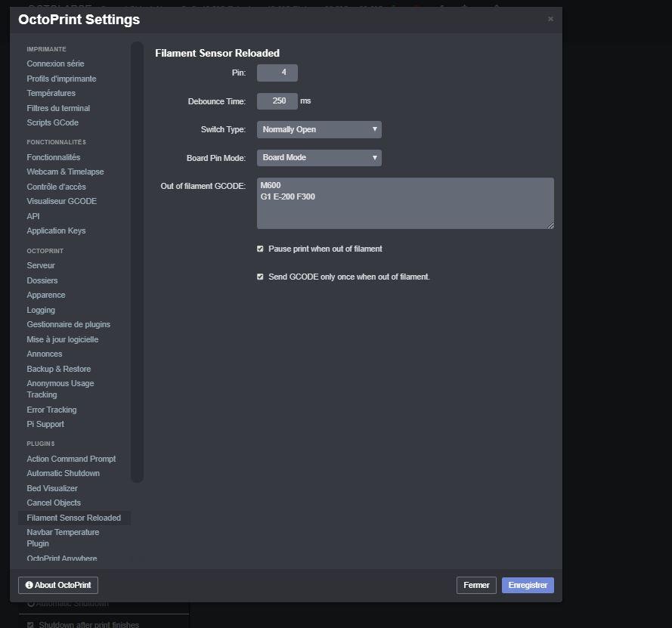The height and width of the screenshot is (628, 672).
Task: Select Filament Sensor Reloaded in the sidebar
Action: click(x=73, y=518)
